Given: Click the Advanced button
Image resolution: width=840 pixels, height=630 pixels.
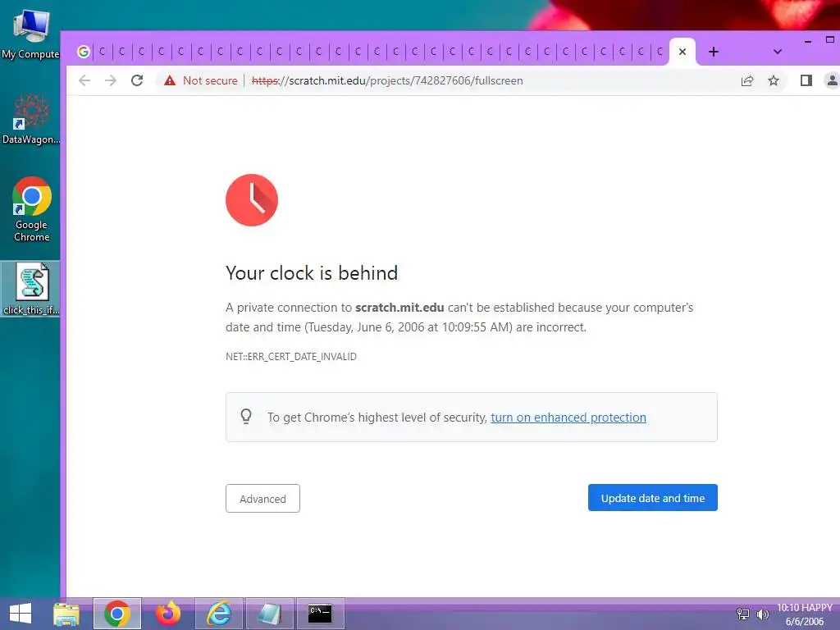Looking at the screenshot, I should coord(262,498).
